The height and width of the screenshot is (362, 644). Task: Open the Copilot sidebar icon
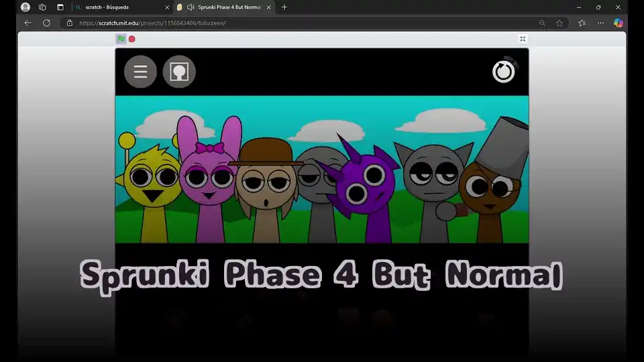[x=619, y=23]
